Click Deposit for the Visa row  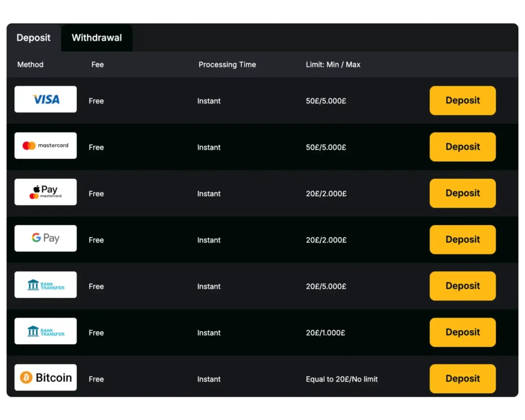coord(462,101)
